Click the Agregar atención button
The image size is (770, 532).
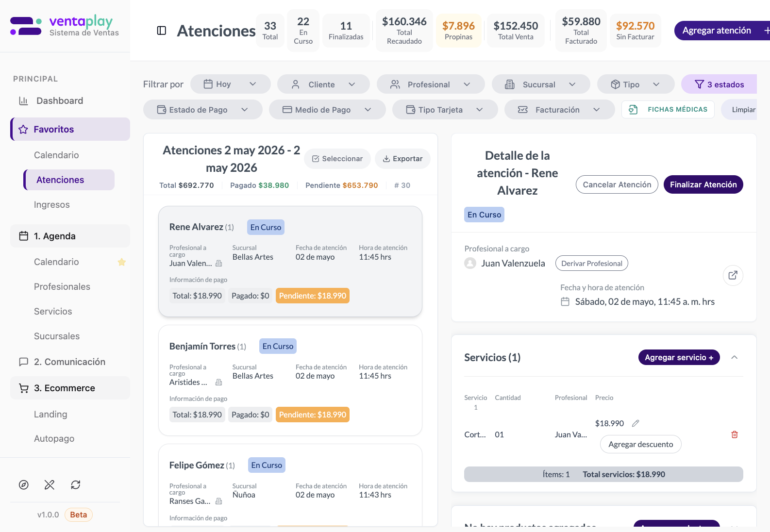(x=722, y=31)
